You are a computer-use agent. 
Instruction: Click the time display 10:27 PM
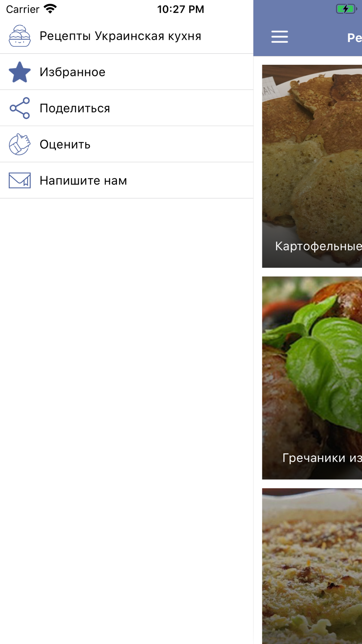coord(181,9)
